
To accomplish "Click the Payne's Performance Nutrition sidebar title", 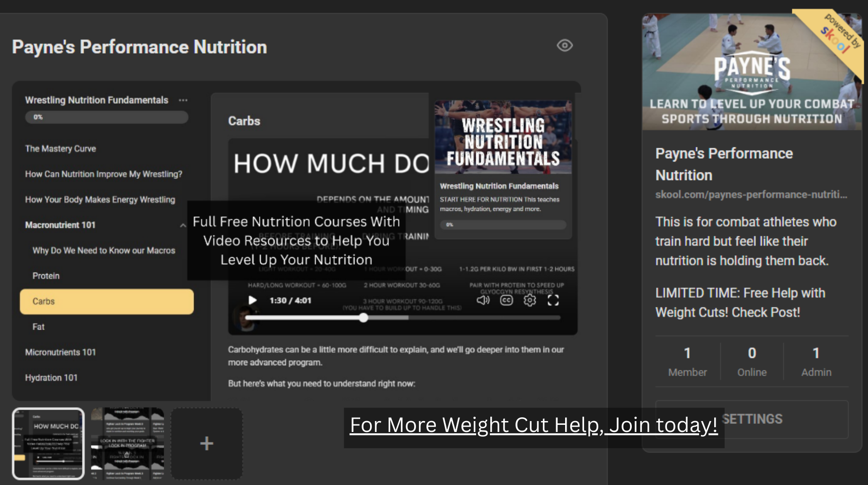I will pos(724,164).
